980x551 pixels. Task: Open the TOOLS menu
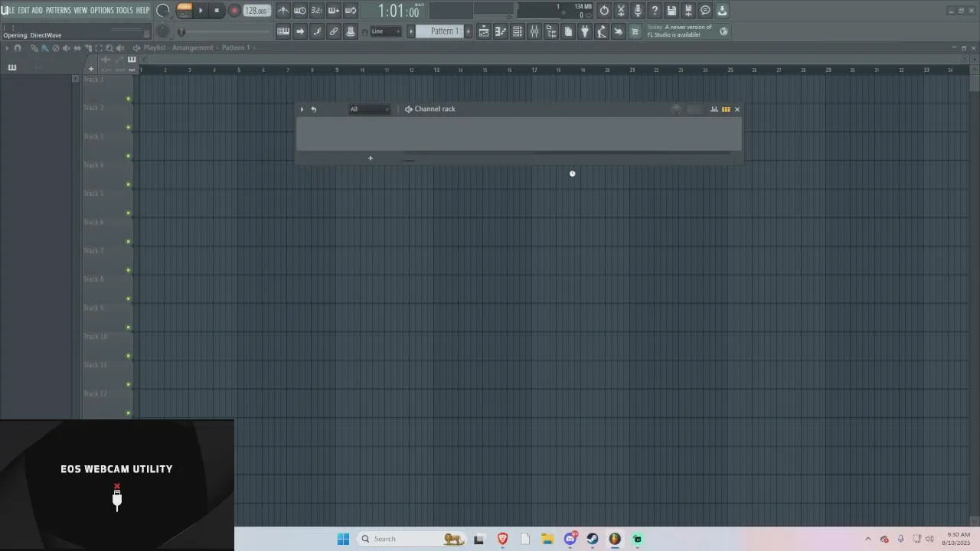(x=124, y=11)
